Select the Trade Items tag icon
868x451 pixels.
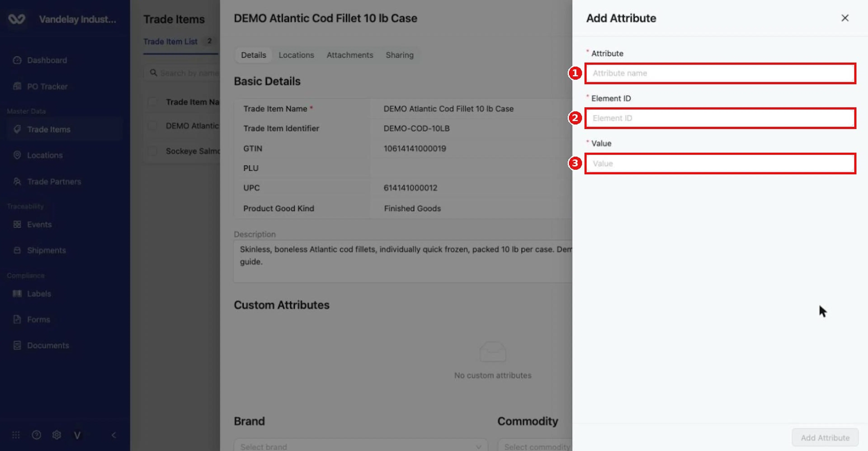pos(17,129)
